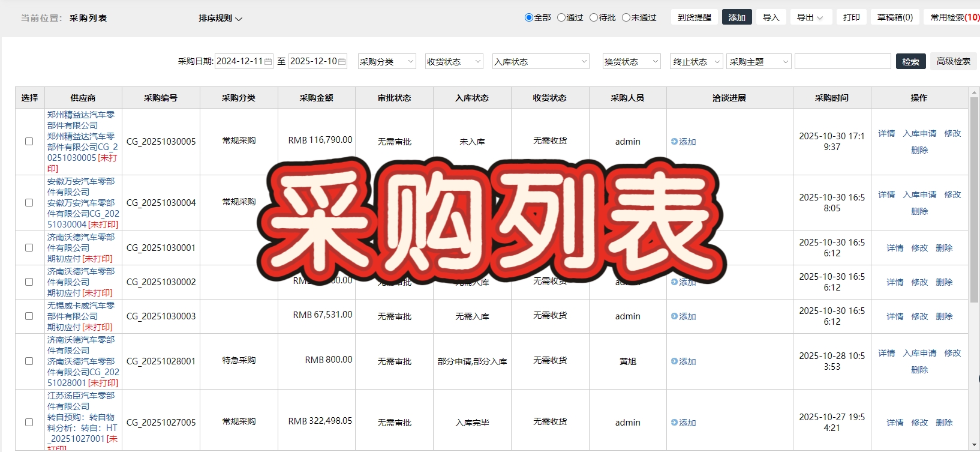
Task: Open 详情 for CG_20251030004
Action: pyautogui.click(x=886, y=194)
